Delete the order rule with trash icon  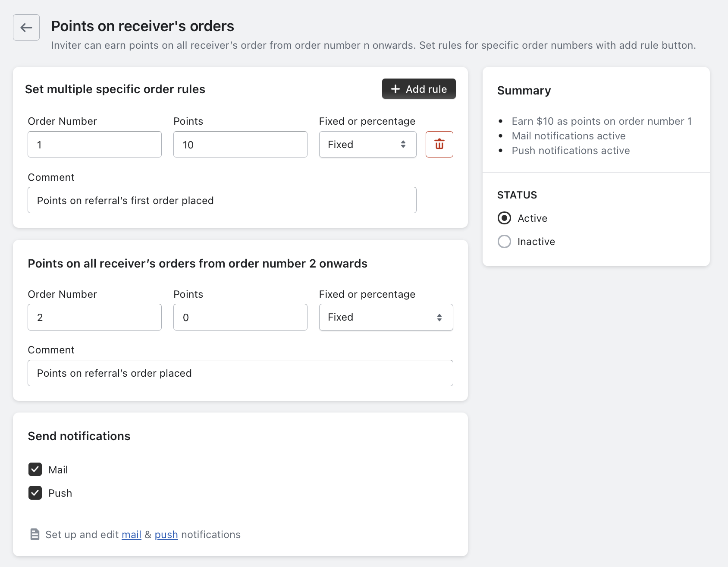pyautogui.click(x=439, y=145)
